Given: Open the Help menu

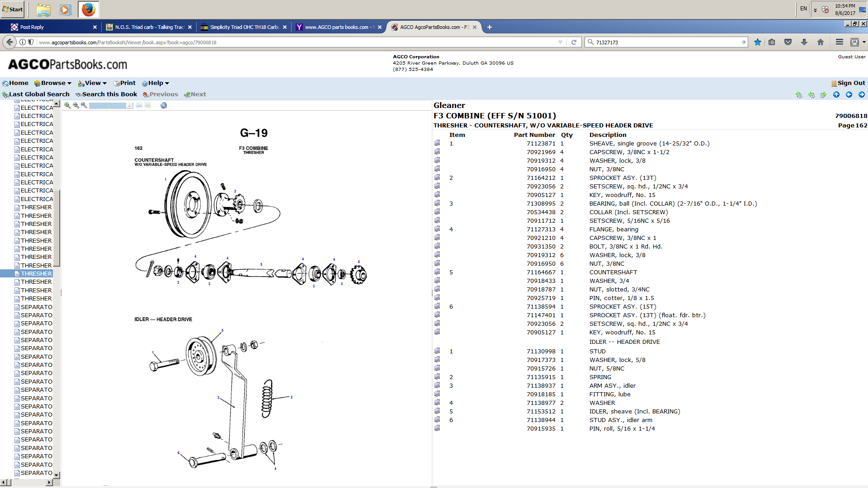Looking at the screenshot, I should [156, 83].
